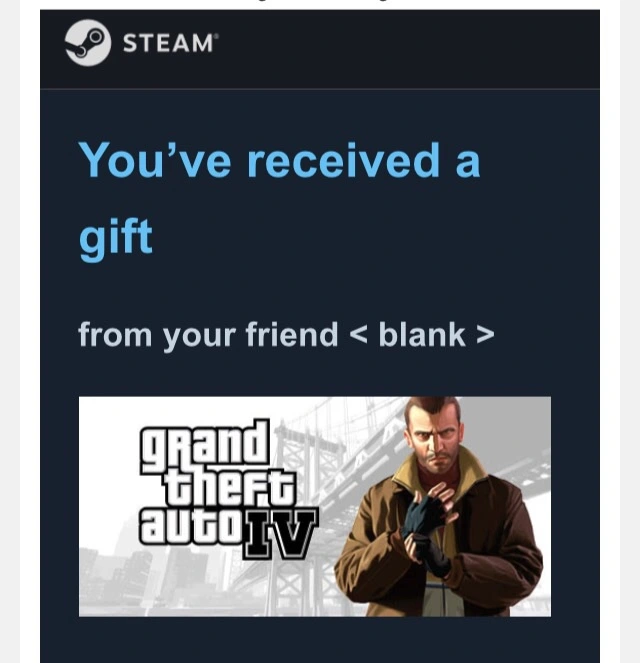The image size is (640, 663).
Task: Click the dark area below the game banner
Action: [x=320, y=640]
